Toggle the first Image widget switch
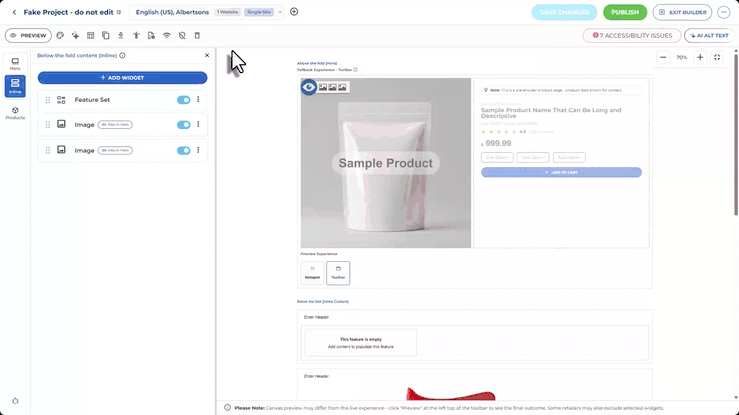The image size is (739, 415). [x=183, y=125]
